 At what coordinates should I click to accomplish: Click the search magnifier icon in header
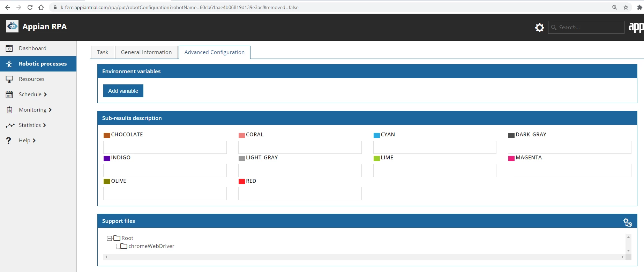[554, 27]
